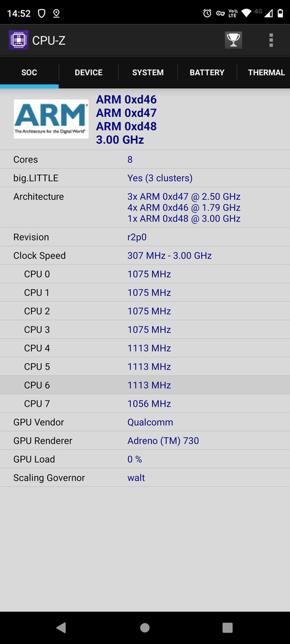Select the CPU 6 row
The image size is (290, 644).
pyautogui.click(x=145, y=385)
